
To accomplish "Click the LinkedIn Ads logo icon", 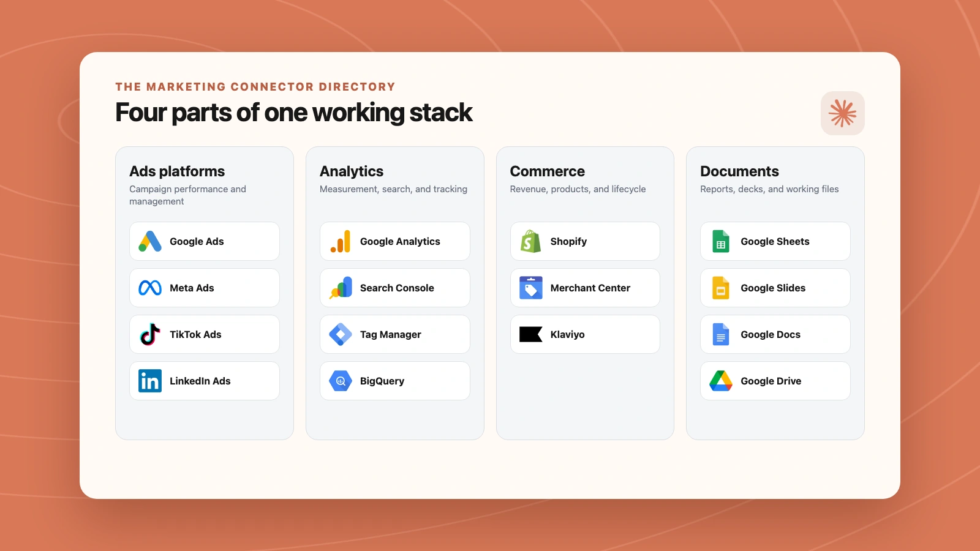I will [150, 381].
